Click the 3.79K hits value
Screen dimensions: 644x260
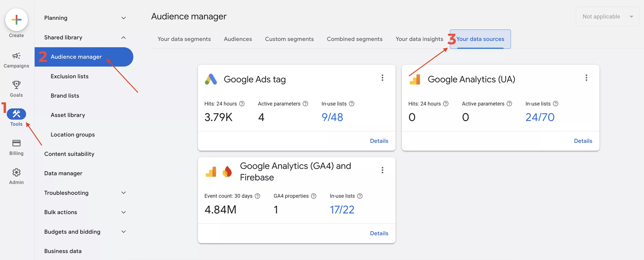click(x=218, y=117)
